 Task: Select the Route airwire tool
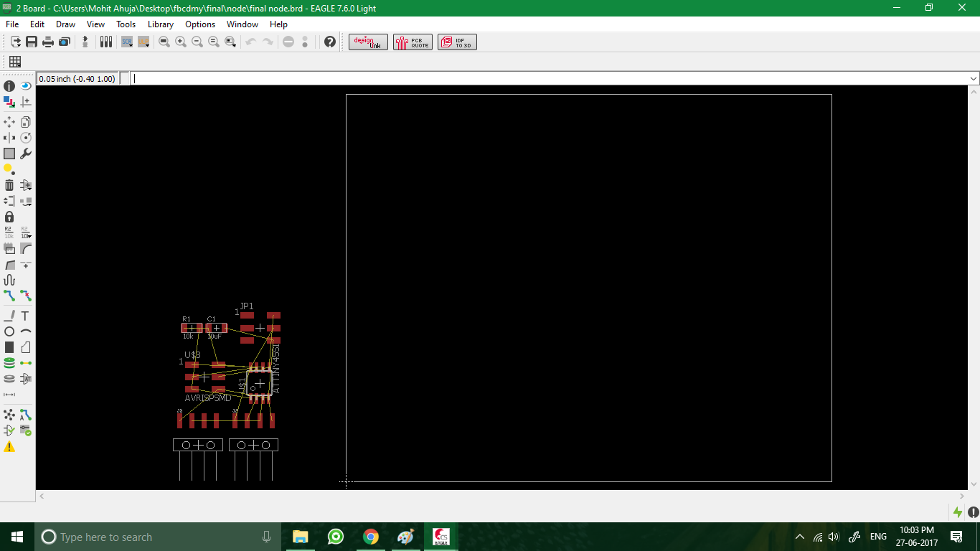[x=9, y=296]
